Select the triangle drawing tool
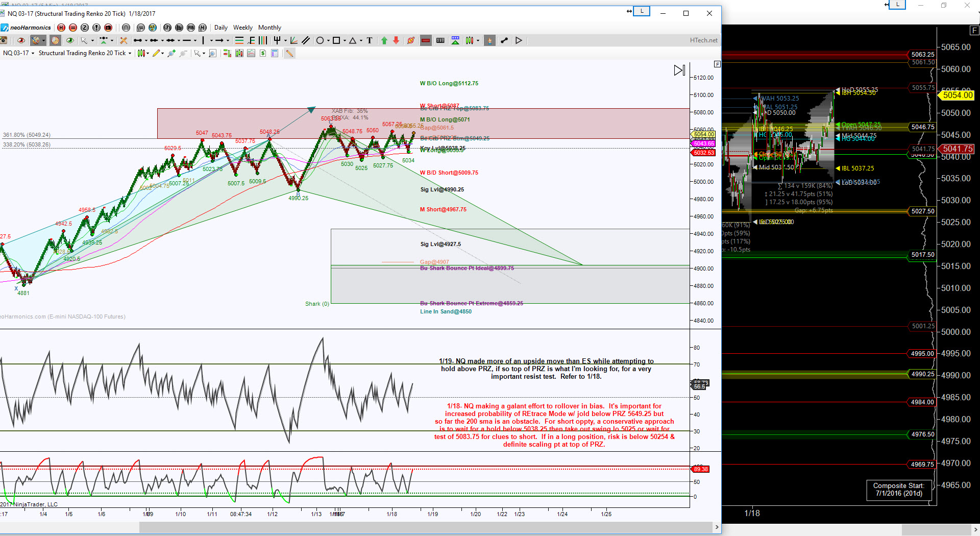 pos(353,40)
